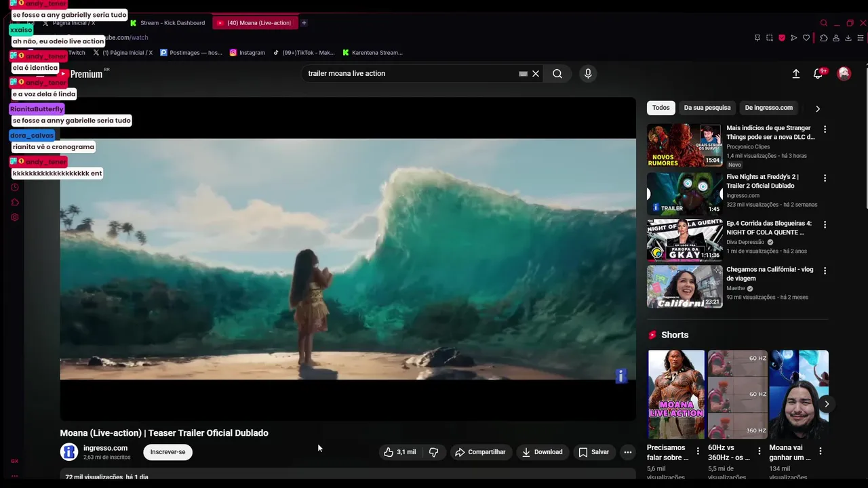868x488 pixels.
Task: Open the 60 HZ vs 360 HZ short thumbnail
Action: coord(738,394)
